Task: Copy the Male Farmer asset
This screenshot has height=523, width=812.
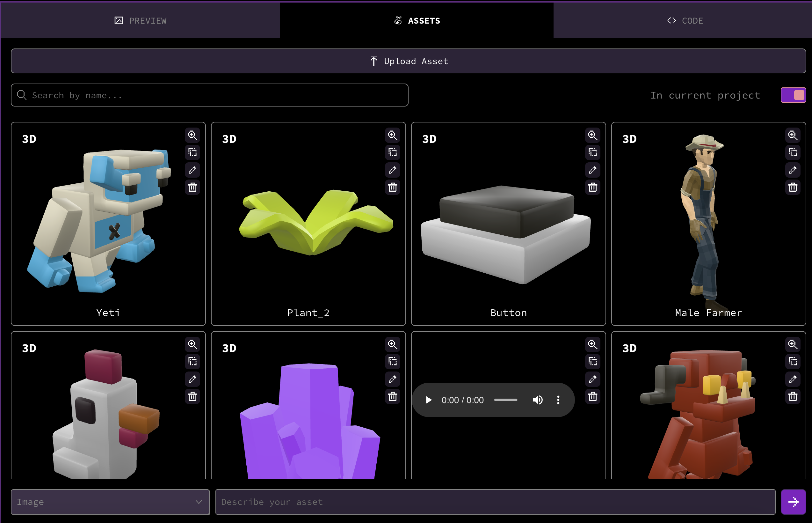Action: tap(793, 152)
